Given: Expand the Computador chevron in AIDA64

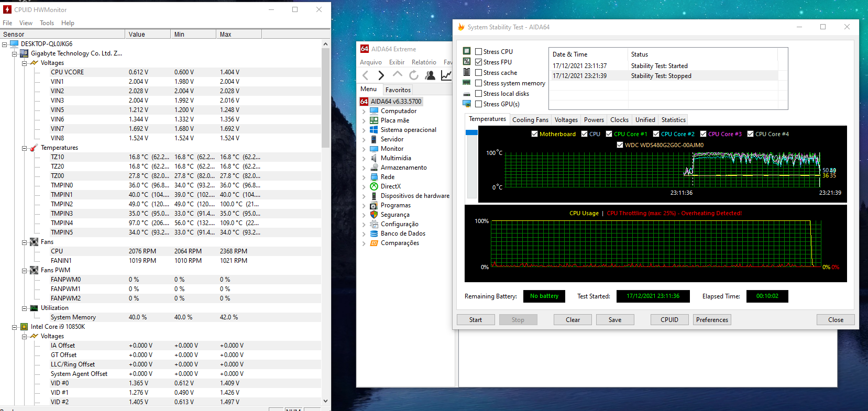Looking at the screenshot, I should coord(364,111).
